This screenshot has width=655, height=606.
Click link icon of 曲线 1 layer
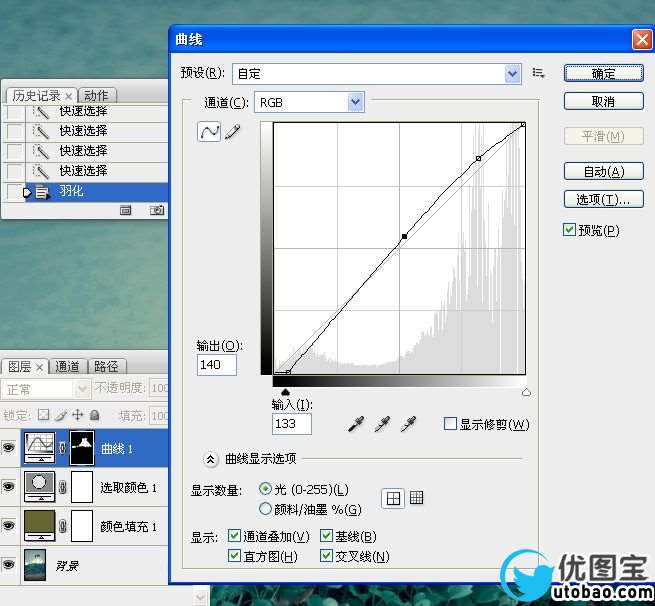(x=63, y=448)
